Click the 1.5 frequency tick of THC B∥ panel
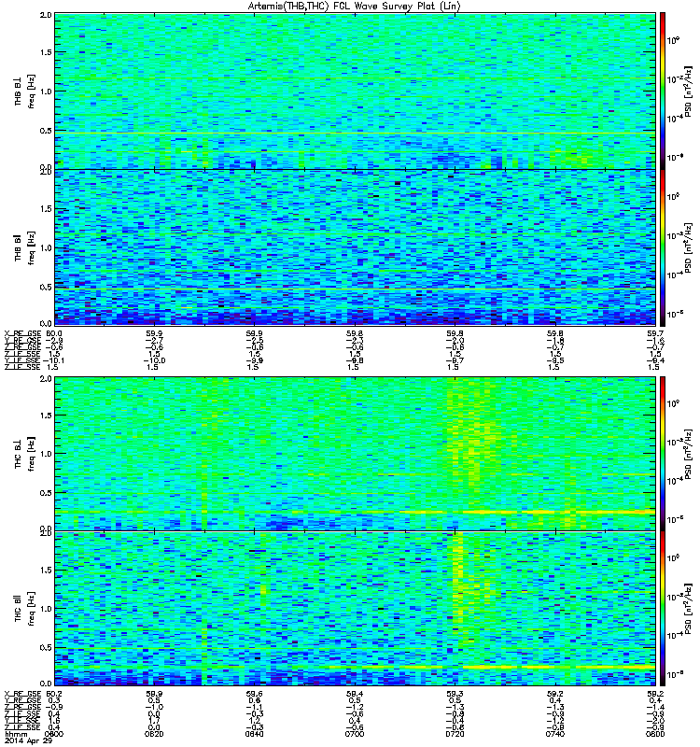 tap(46, 570)
